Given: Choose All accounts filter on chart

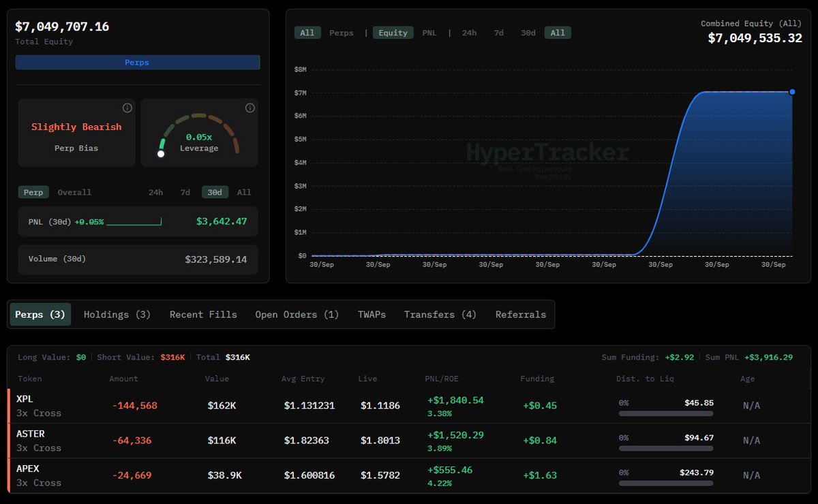Looking at the screenshot, I should tap(307, 33).
